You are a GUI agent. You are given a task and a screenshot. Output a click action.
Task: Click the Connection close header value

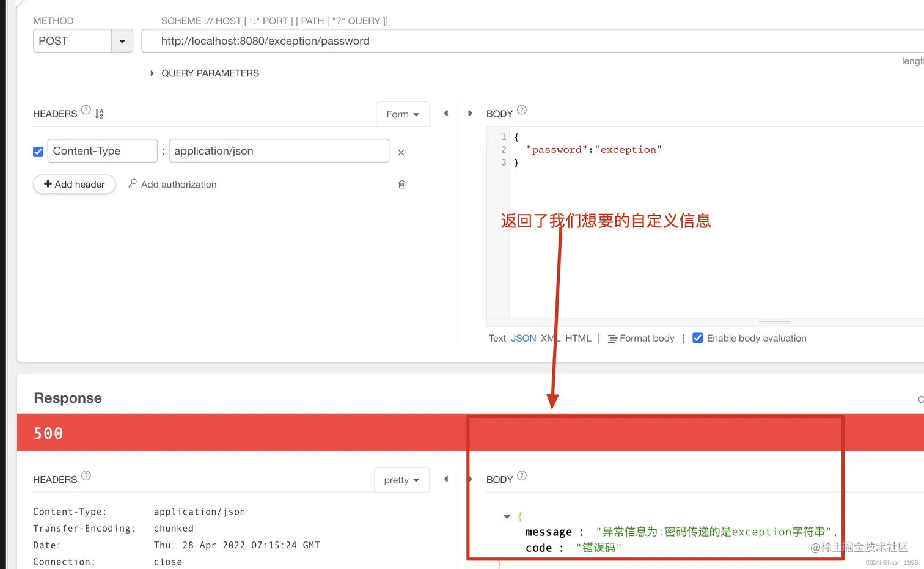point(168,562)
